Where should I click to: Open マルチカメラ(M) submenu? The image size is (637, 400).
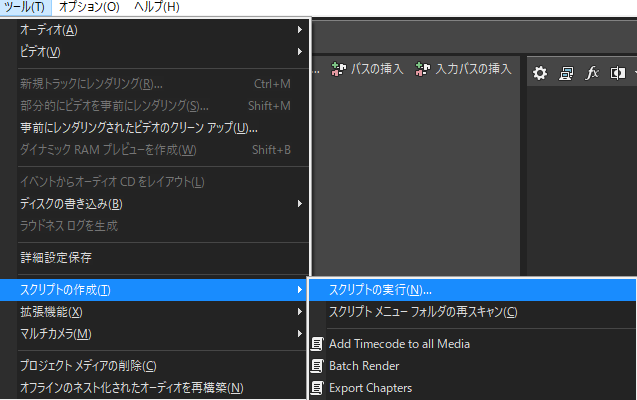[x=154, y=334]
